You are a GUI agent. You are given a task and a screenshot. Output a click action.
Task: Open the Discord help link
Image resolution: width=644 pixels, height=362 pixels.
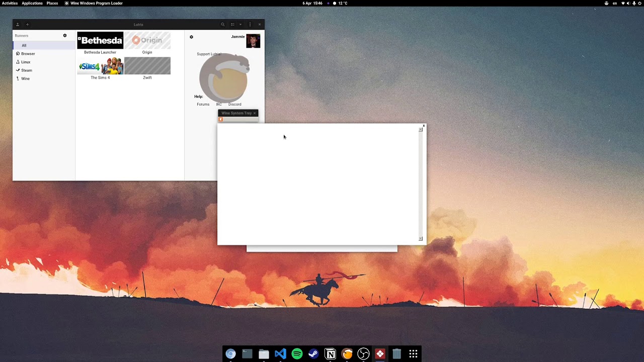coord(235,105)
